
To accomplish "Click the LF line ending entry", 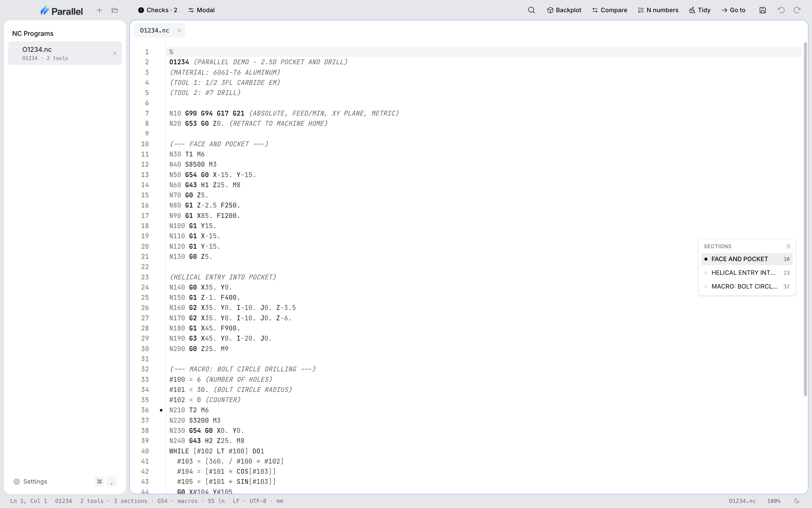I will [236, 501].
